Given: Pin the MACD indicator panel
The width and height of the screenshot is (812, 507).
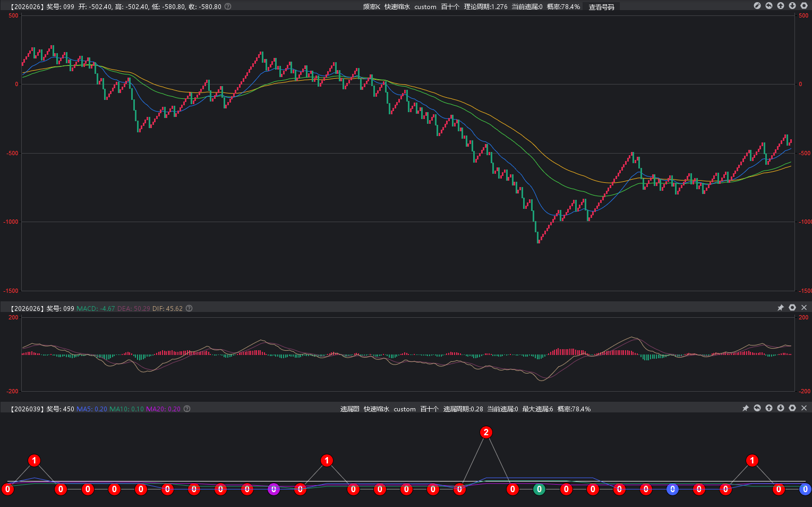Looking at the screenshot, I should pos(781,308).
